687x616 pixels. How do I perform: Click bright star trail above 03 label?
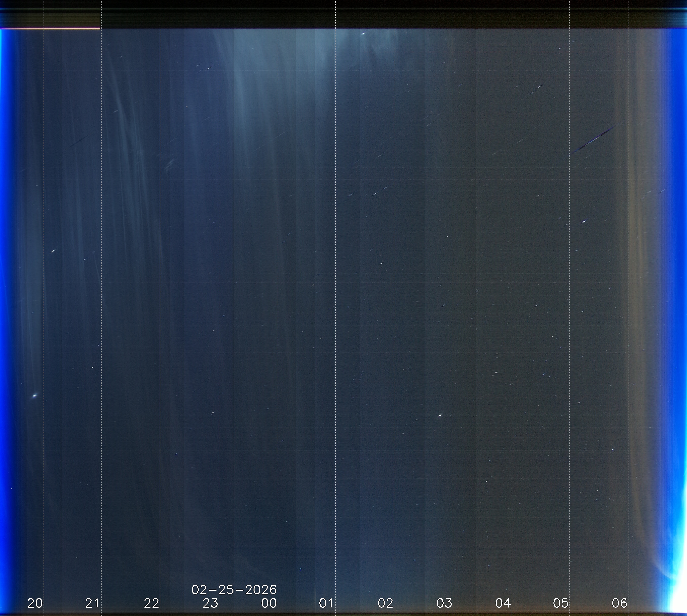[440, 415]
